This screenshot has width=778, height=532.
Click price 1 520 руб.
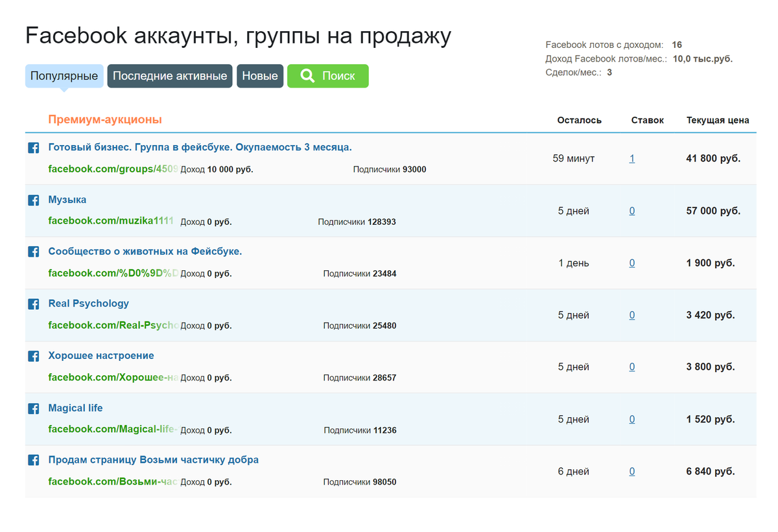coord(711,419)
